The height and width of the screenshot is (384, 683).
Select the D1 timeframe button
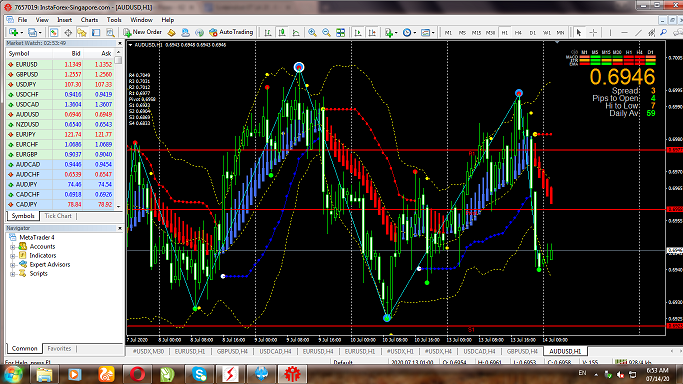pos(532,32)
